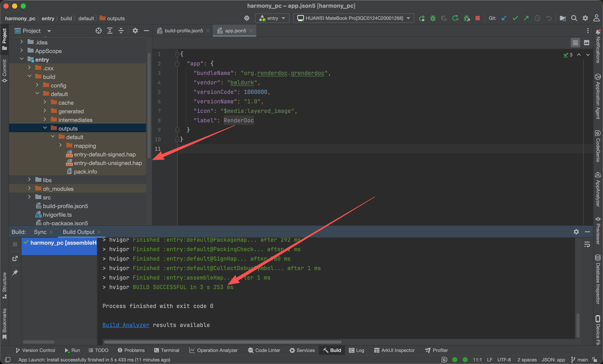Open the CodeGenie side panel
The width and height of the screenshot is (603, 364).
[x=598, y=146]
